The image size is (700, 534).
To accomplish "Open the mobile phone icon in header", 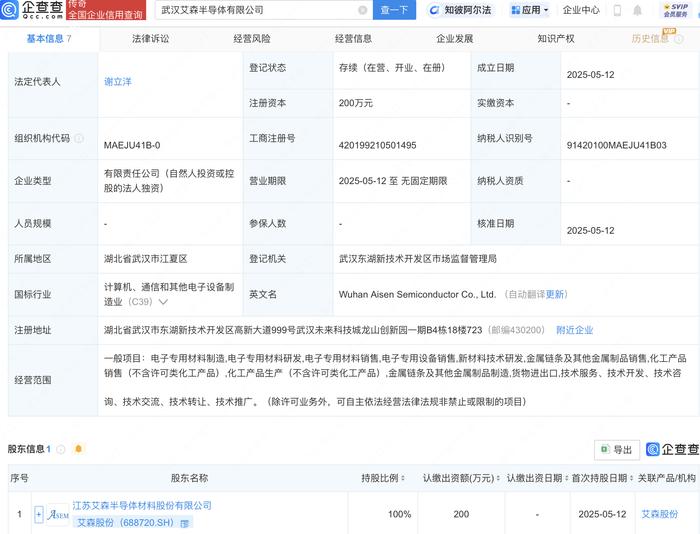I will pyautogui.click(x=617, y=10).
